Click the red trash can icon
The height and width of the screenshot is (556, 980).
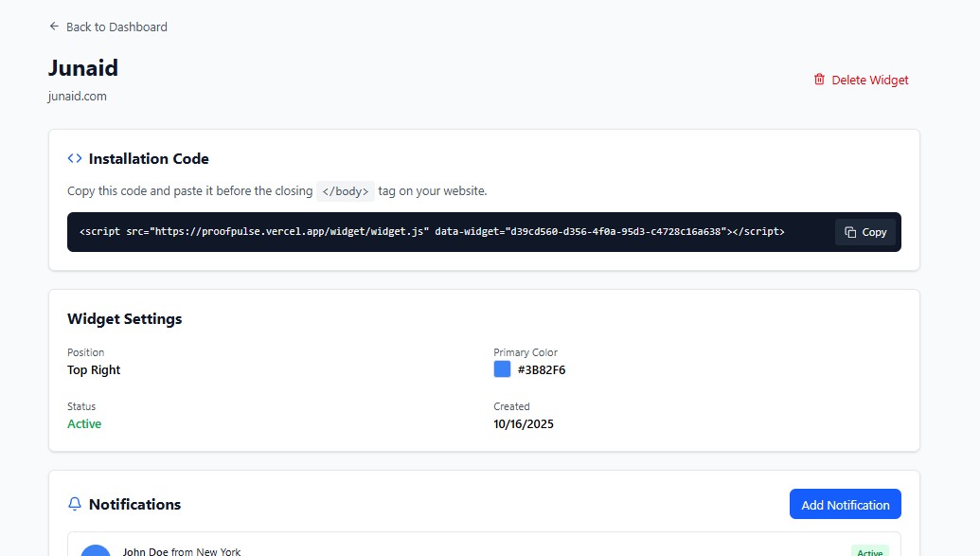point(819,80)
